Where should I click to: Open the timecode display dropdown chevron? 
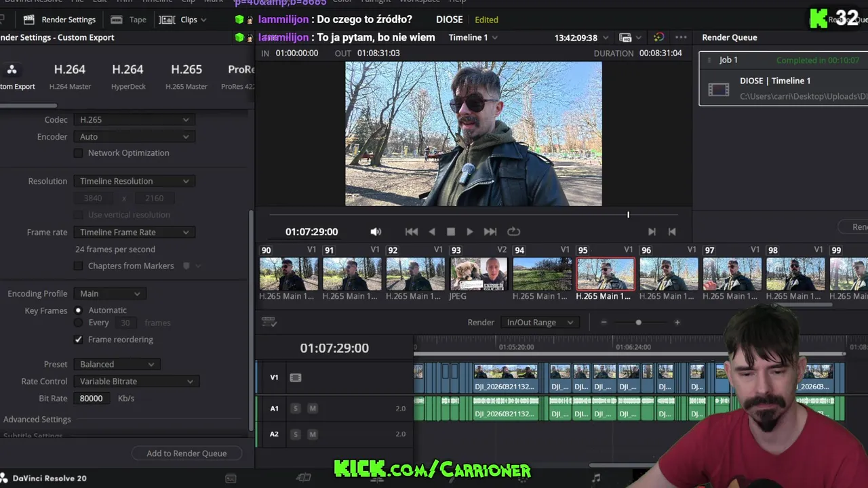pos(606,38)
